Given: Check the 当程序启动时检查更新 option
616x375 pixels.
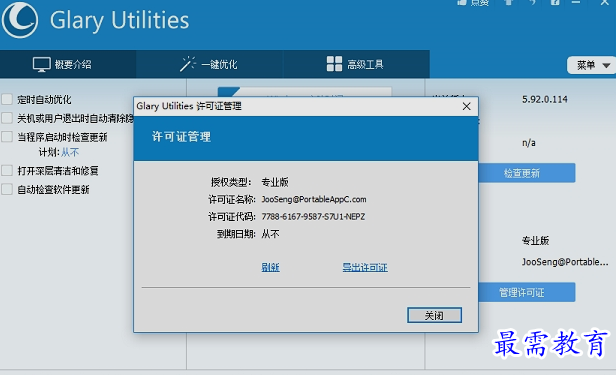Looking at the screenshot, I should (x=7, y=137).
